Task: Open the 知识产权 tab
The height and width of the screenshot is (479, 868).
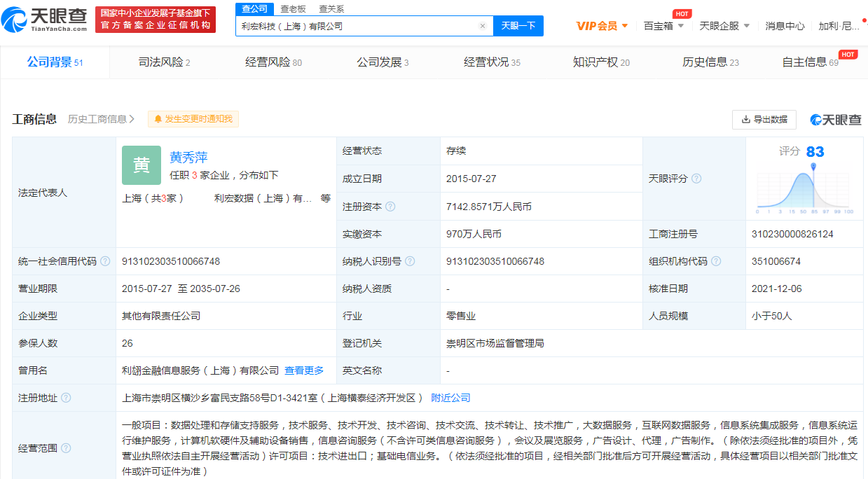Action: coord(600,62)
